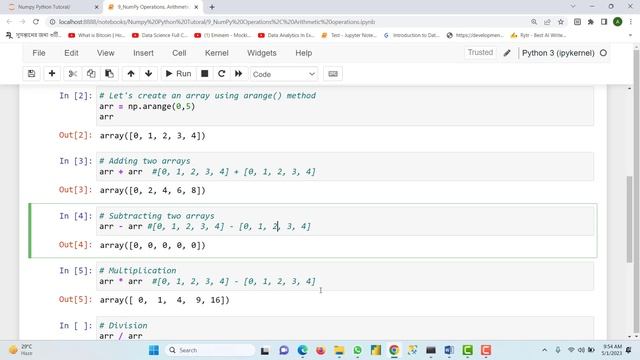The image size is (640, 360).
Task: Open Word from the taskbar
Action: click(449, 350)
